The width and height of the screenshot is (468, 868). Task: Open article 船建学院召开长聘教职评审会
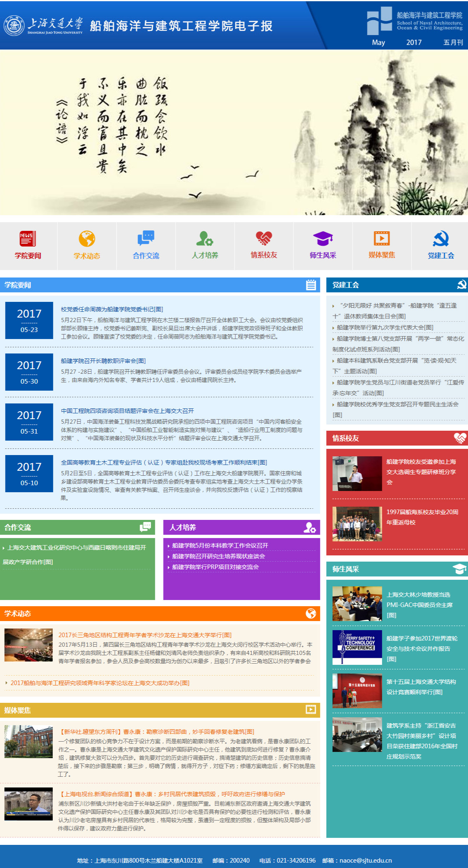click(x=103, y=361)
